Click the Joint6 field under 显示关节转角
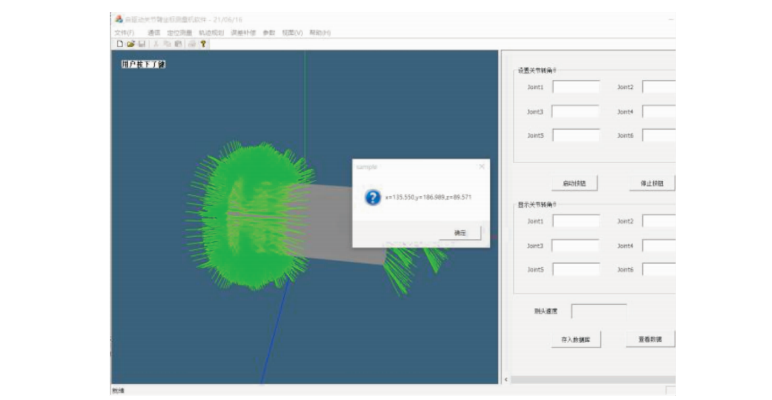The height and width of the screenshot is (400, 772). (x=659, y=269)
